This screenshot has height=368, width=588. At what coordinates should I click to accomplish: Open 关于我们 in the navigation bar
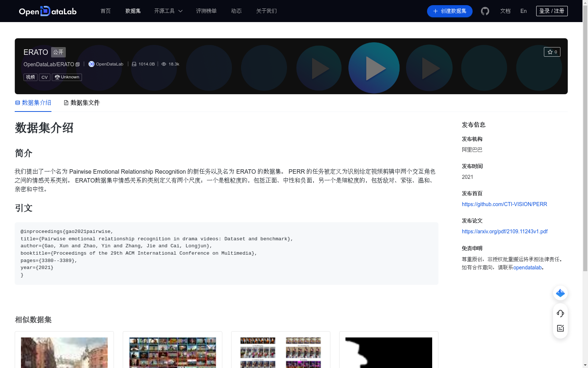coord(266,11)
